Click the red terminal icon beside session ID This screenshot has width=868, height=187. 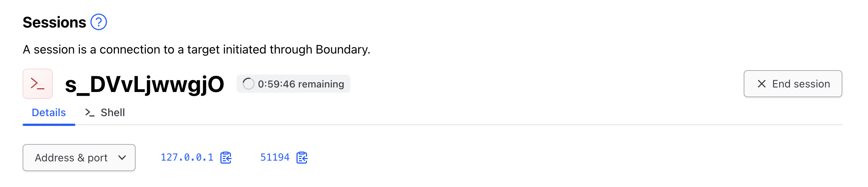click(x=38, y=84)
